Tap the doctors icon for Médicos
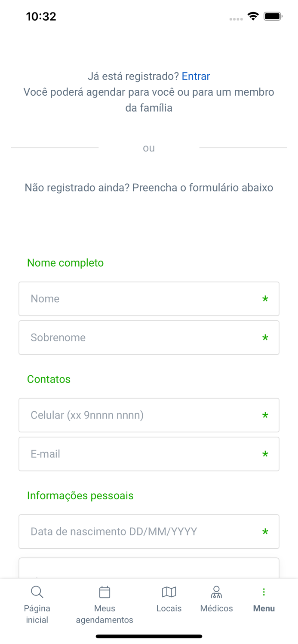 coord(216,592)
